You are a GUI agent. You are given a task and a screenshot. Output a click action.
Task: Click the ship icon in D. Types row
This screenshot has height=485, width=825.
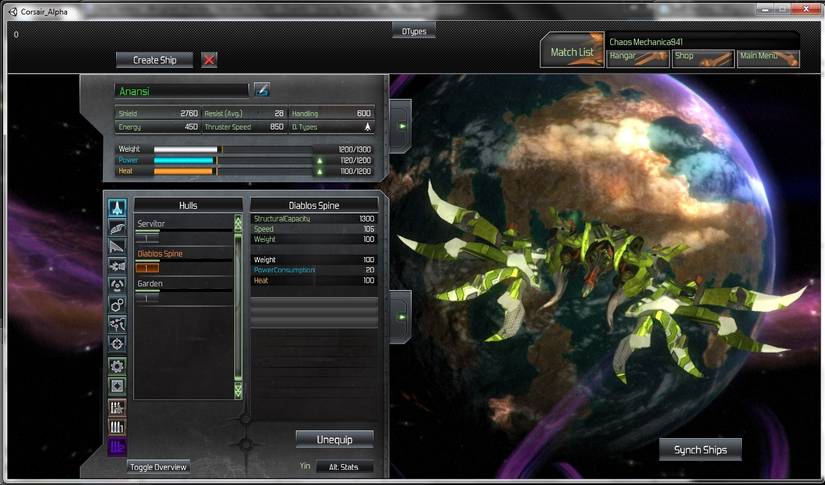click(367, 127)
